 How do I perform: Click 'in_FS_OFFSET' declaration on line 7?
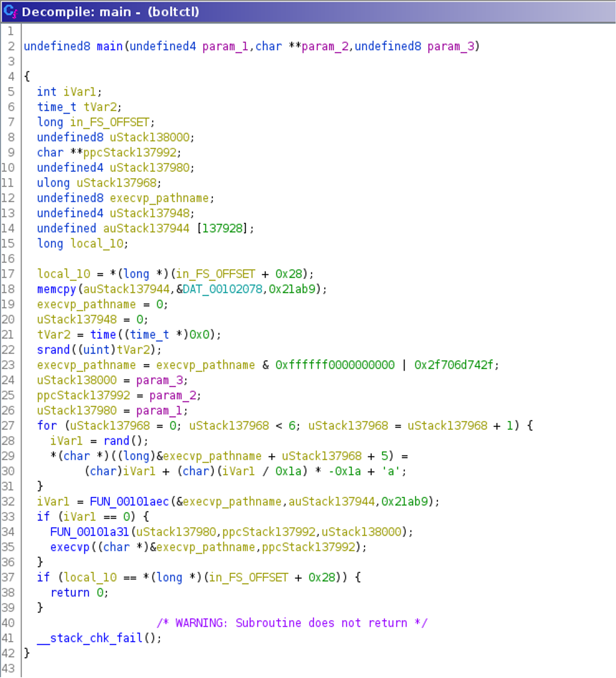(110, 122)
